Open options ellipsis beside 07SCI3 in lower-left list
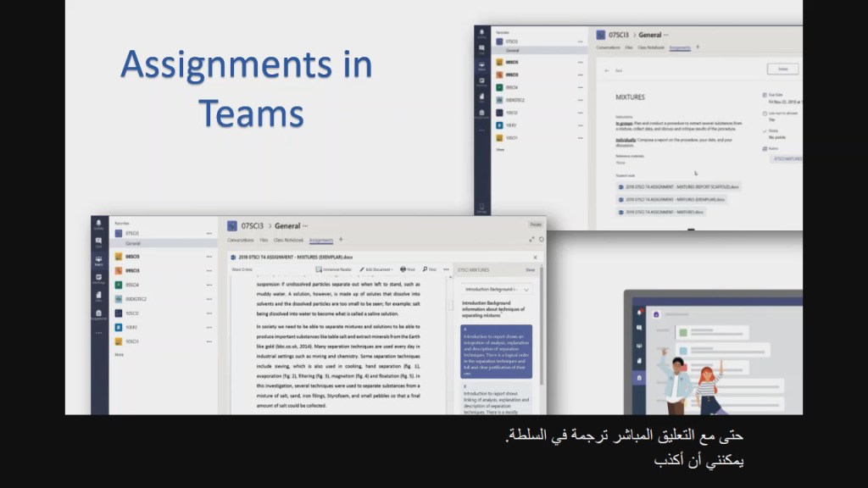The height and width of the screenshot is (488, 868). pos(209,233)
